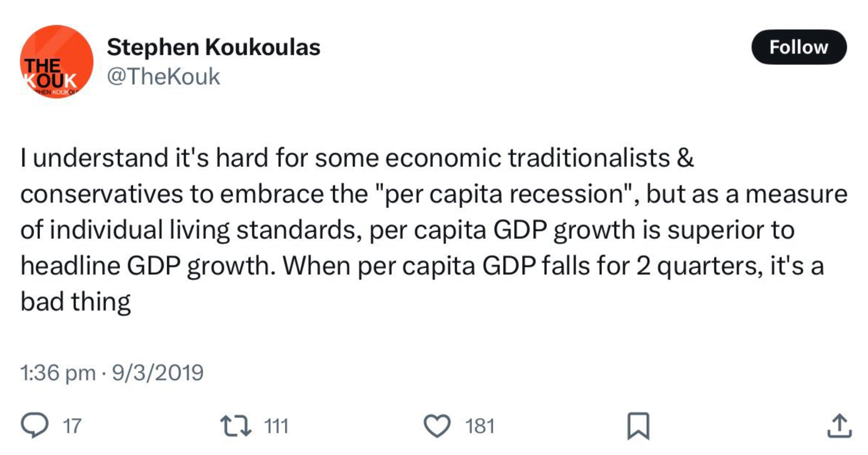Bookmark this tweet

[638, 426]
